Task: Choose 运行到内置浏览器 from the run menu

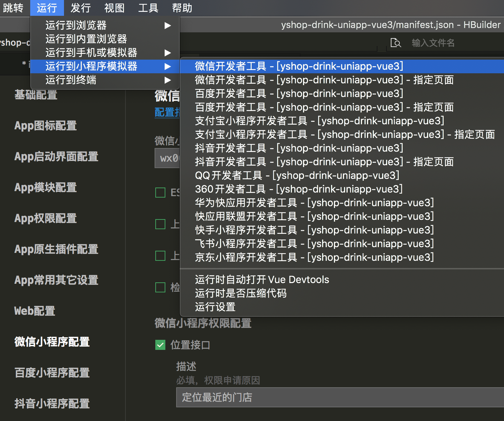Action: click(105, 39)
